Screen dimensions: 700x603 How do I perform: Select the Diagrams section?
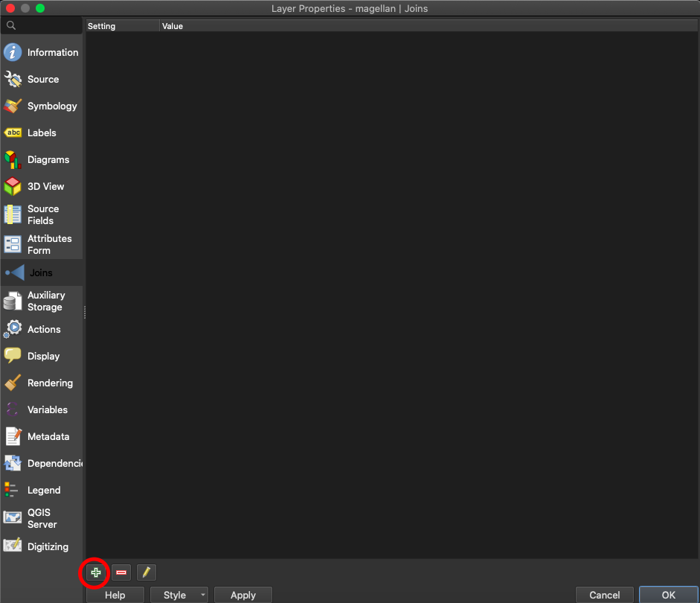(x=42, y=160)
